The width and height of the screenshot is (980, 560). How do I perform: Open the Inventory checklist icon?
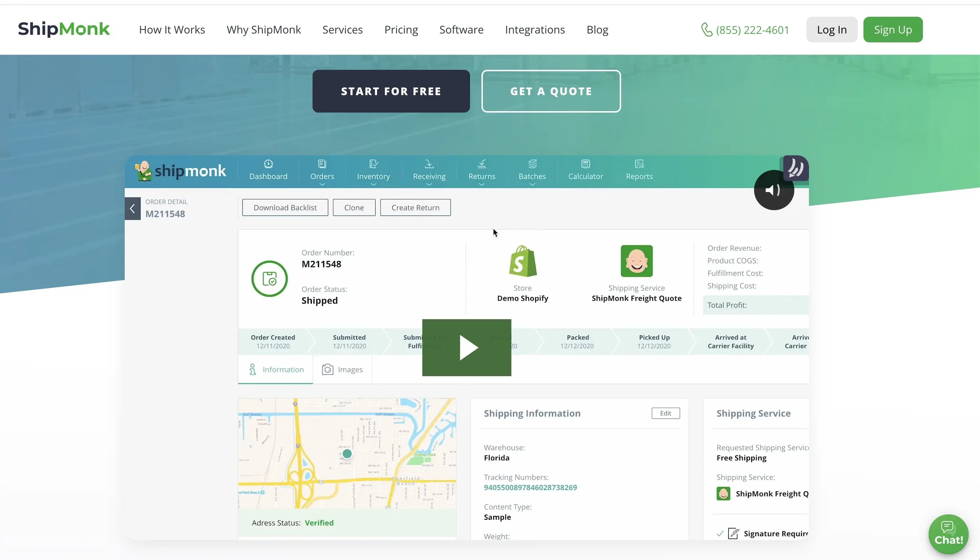tap(373, 164)
